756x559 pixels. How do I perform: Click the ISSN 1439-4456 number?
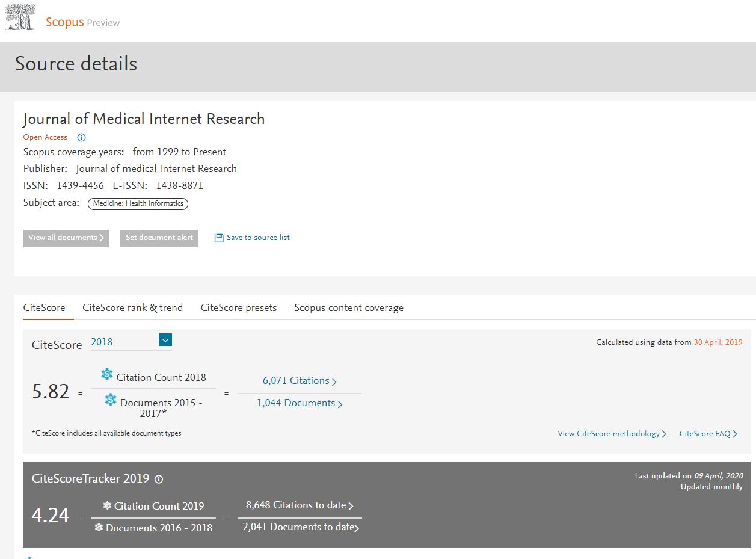coord(80,185)
